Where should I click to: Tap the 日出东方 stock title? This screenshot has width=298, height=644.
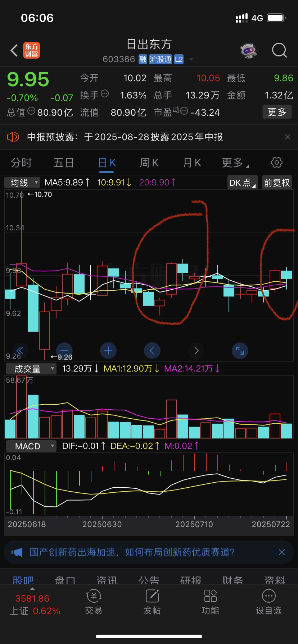(x=149, y=45)
